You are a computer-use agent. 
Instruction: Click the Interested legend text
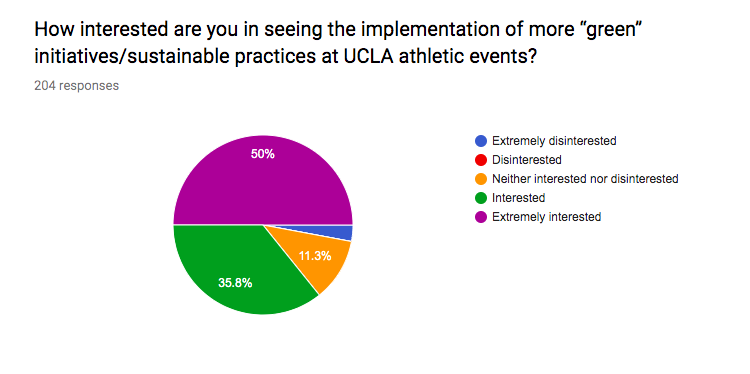point(518,198)
